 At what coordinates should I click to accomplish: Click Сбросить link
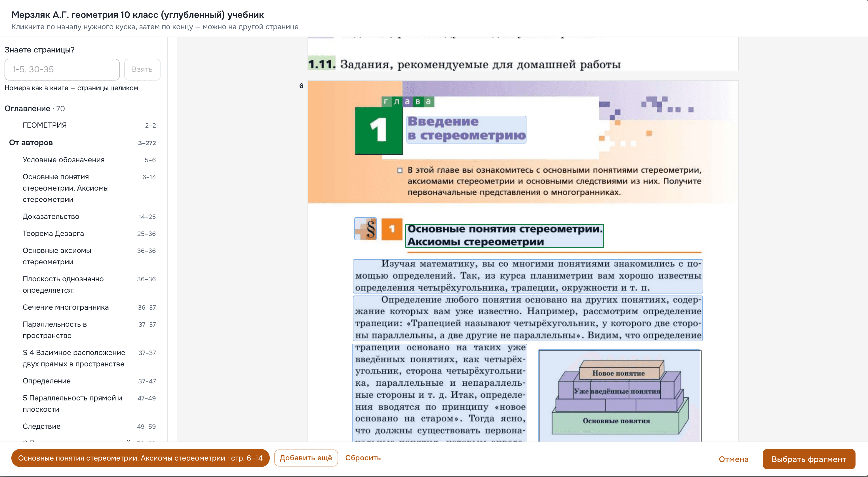click(363, 458)
